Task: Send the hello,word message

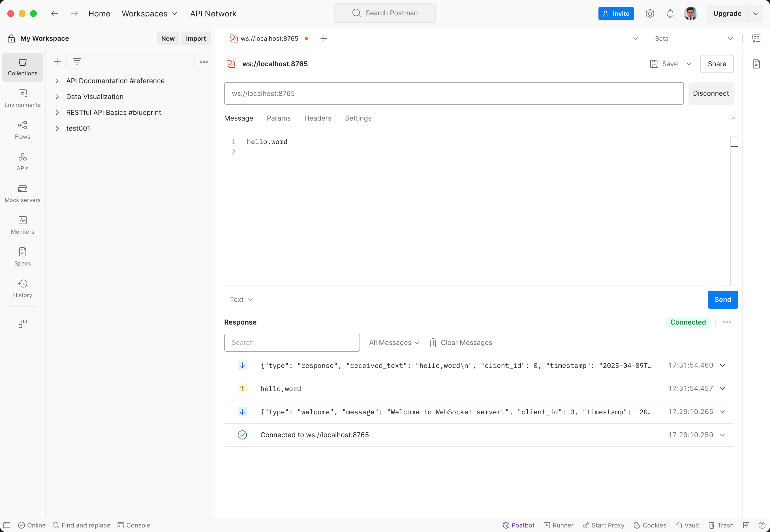Action: point(722,299)
